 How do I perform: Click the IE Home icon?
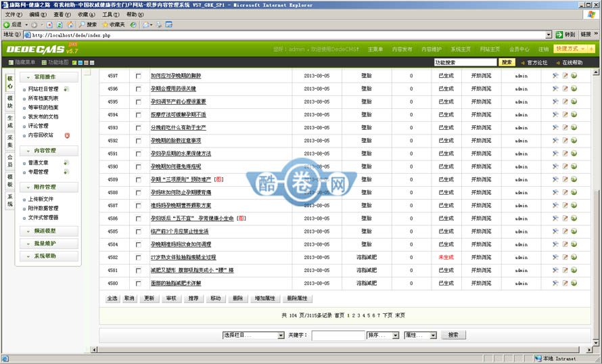(x=70, y=24)
